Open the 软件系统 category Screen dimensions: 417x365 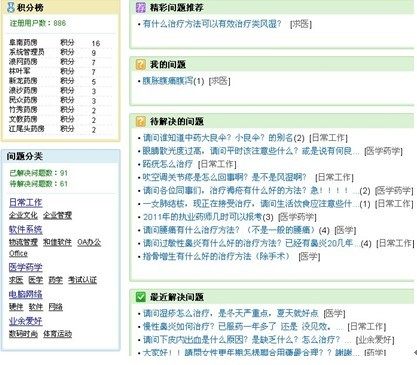point(26,229)
